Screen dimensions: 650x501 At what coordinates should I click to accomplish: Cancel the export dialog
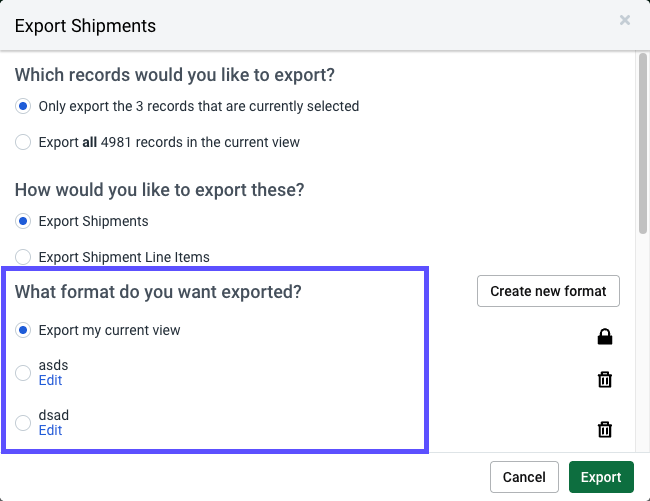coord(524,477)
